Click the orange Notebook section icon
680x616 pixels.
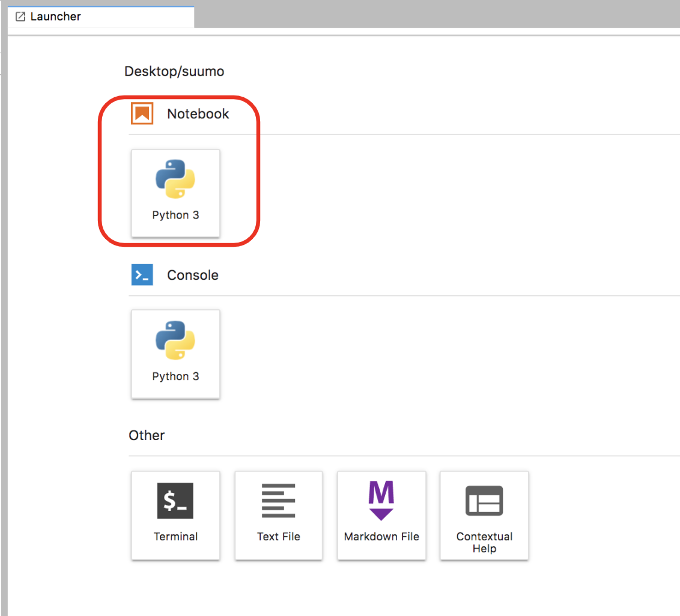142,113
